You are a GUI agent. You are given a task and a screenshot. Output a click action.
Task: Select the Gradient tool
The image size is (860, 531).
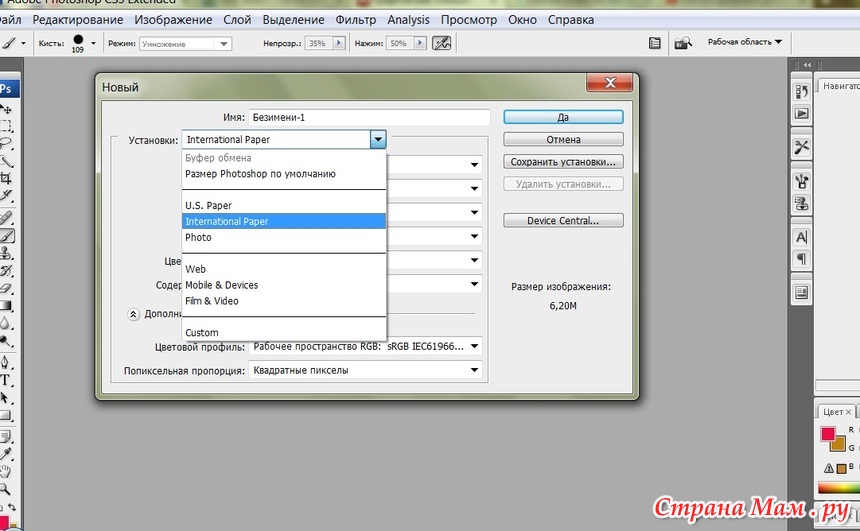click(x=6, y=306)
